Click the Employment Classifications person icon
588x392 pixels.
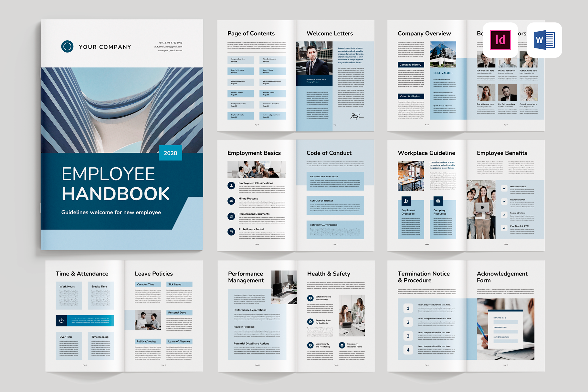(231, 185)
